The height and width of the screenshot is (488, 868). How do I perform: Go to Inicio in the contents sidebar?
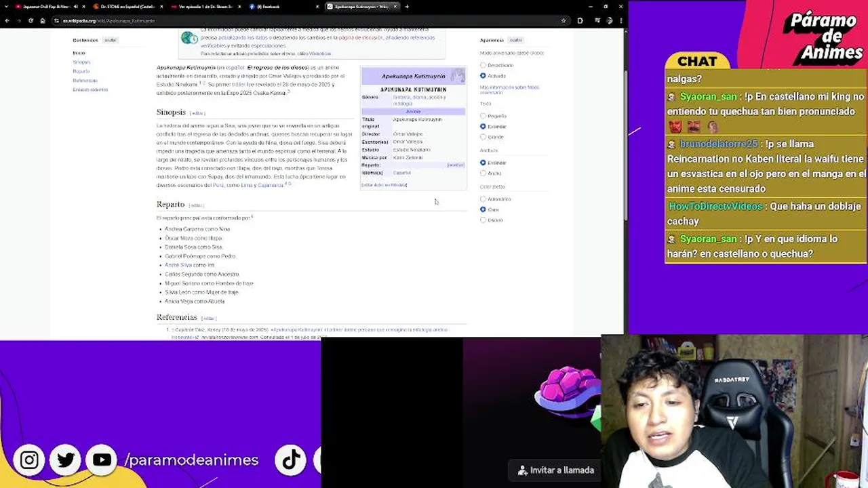[x=79, y=53]
